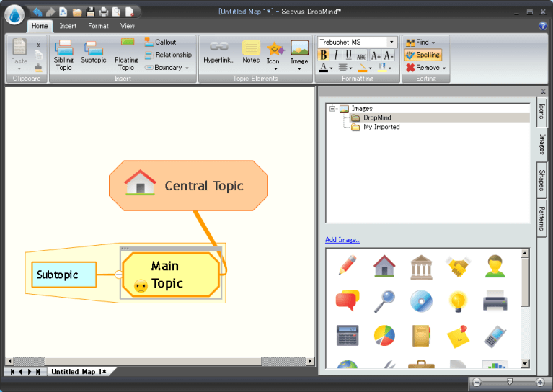This screenshot has height=392, width=553.
Task: Select the lightbulb image in gallery
Action: tap(459, 300)
